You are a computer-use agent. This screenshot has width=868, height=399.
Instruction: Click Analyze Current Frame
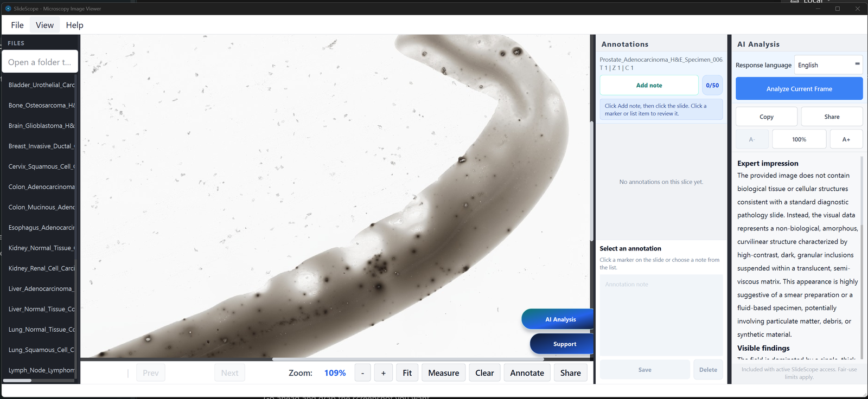click(799, 89)
